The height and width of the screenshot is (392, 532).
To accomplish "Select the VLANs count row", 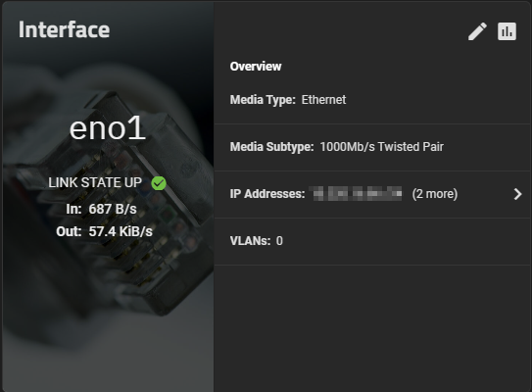I will [372, 241].
